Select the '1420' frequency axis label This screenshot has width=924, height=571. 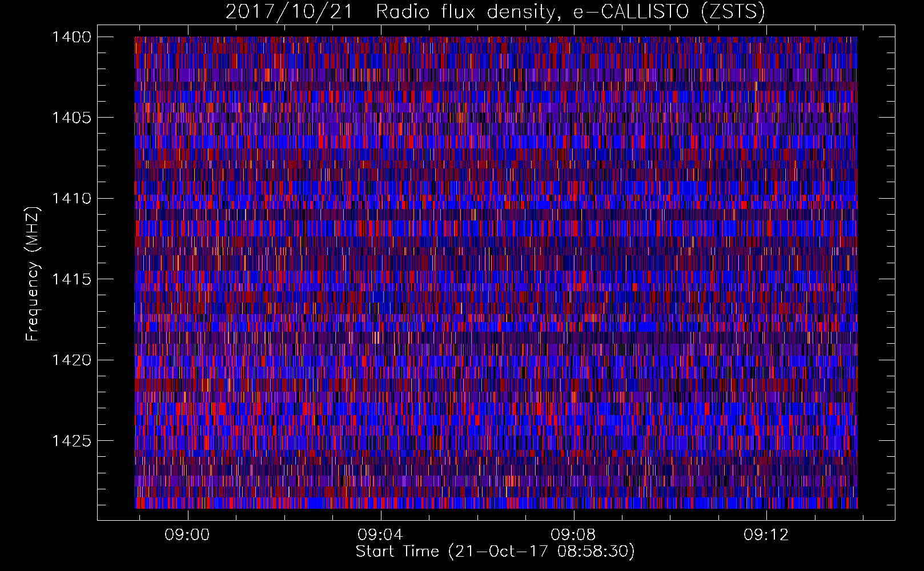(71, 360)
